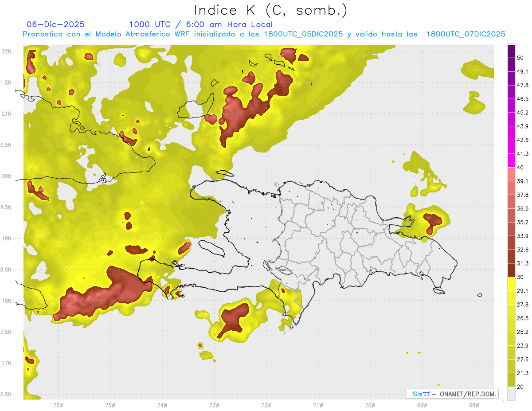Image resolution: width=532 pixels, height=411 pixels.
Task: Click the colorbar value '36.5'
Action: click(523, 208)
